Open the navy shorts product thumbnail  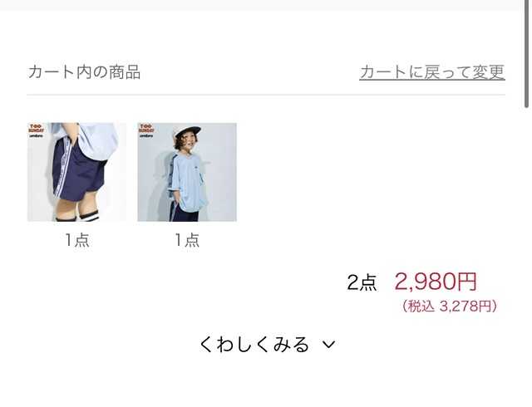76,172
